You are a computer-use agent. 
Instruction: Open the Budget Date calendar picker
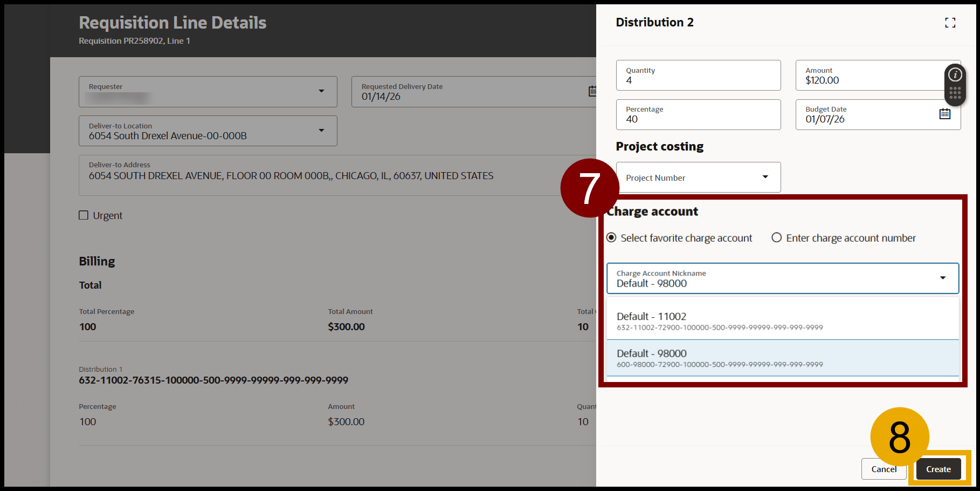click(944, 114)
